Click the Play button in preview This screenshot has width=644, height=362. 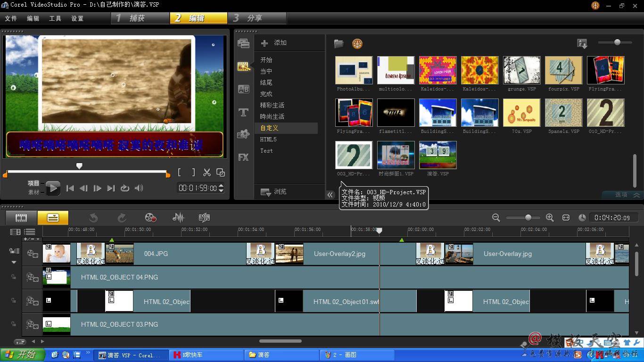pyautogui.click(x=52, y=188)
